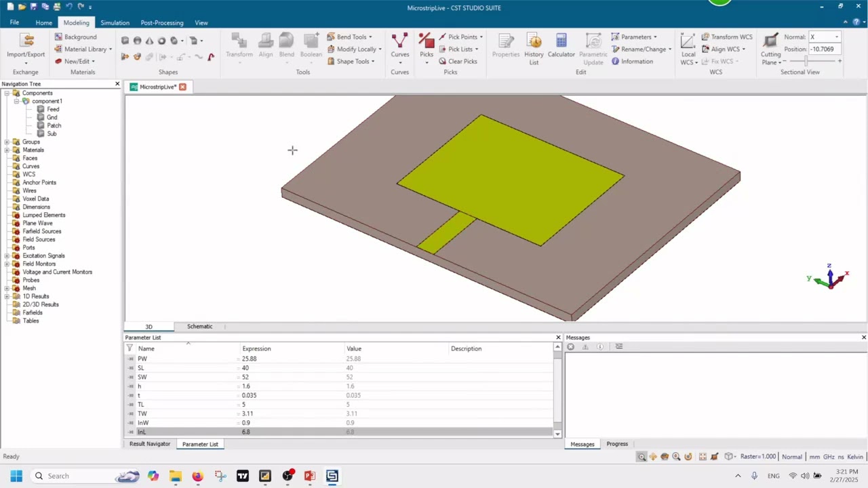Open the Bend Tools dropdown
Viewport: 868px width, 488px height.
[349, 37]
